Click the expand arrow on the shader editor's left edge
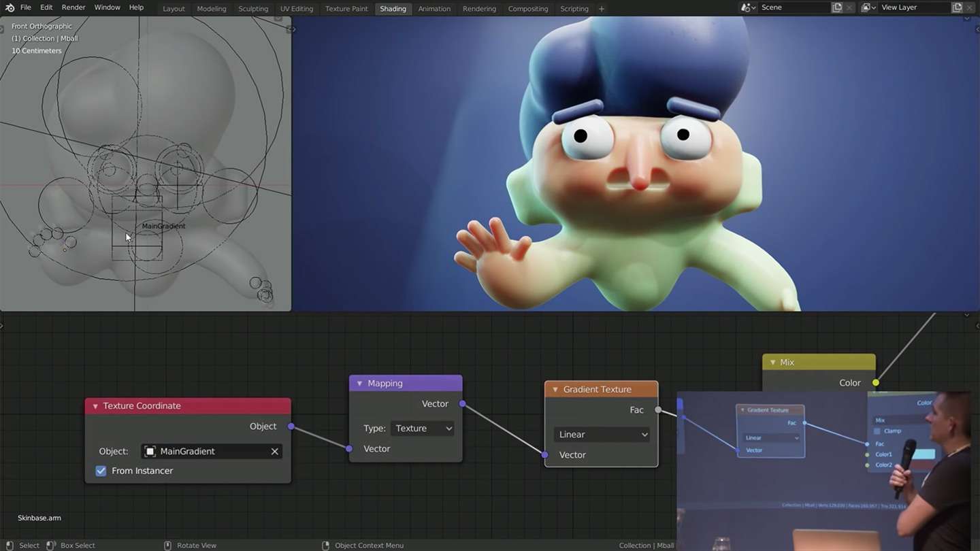Viewport: 980px width, 551px height. click(3, 325)
